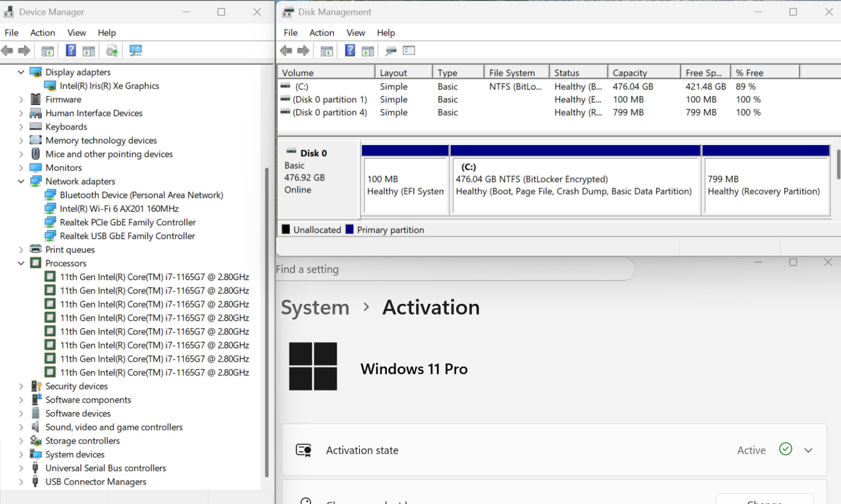Sort by % Free column header
The width and height of the screenshot is (841, 504).
click(765, 73)
